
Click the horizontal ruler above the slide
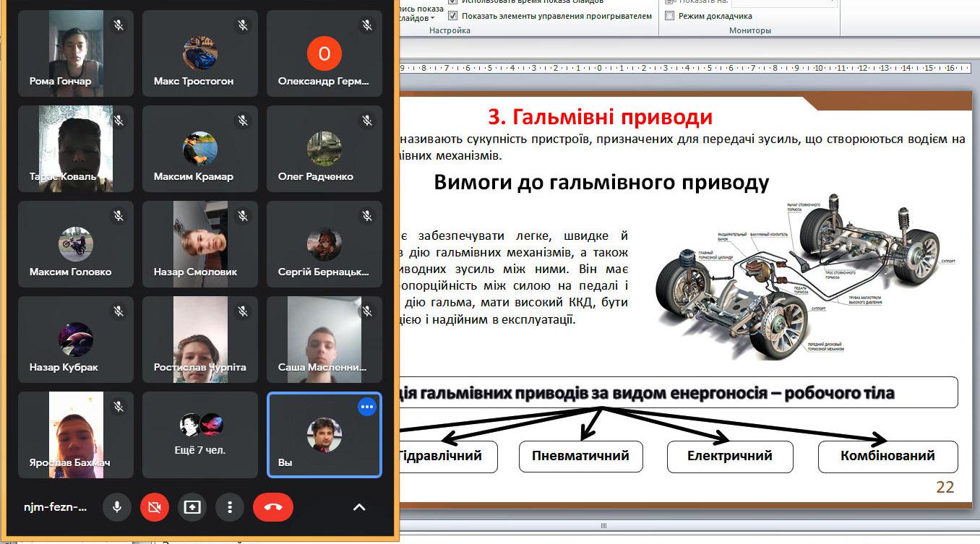(x=687, y=68)
